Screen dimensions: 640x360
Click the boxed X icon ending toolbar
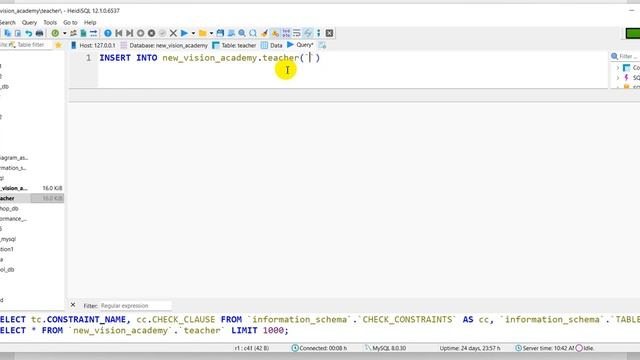329,33
